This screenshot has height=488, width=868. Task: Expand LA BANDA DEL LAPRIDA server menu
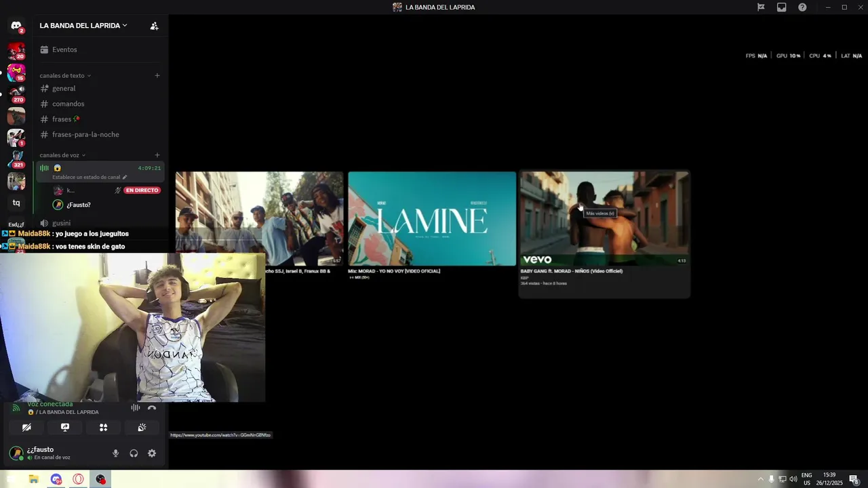[83, 26]
